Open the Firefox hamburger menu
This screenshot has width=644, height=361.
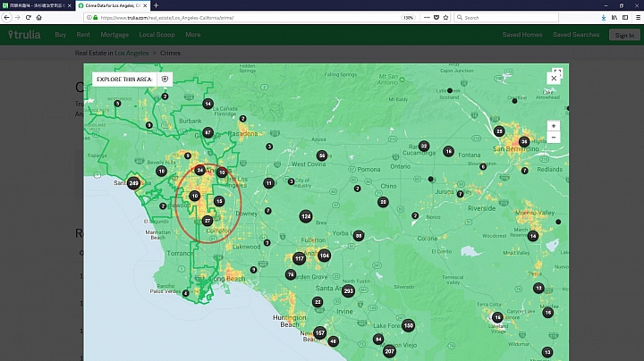(638, 18)
